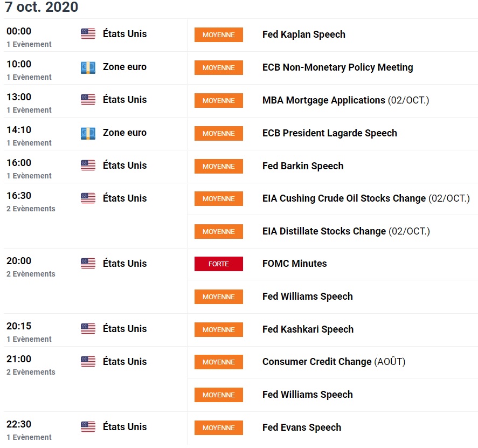This screenshot has width=478, height=448.
Task: Click the red FORTE importance badge
Action: point(218,264)
